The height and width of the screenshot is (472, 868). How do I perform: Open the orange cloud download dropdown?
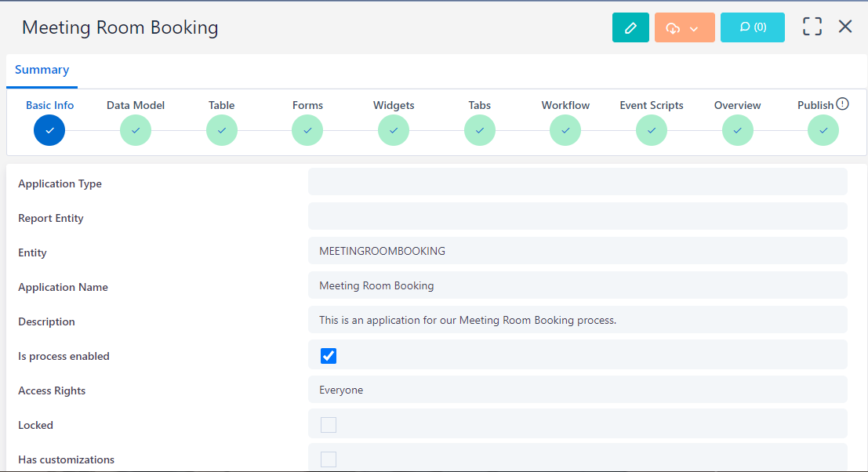click(684, 27)
